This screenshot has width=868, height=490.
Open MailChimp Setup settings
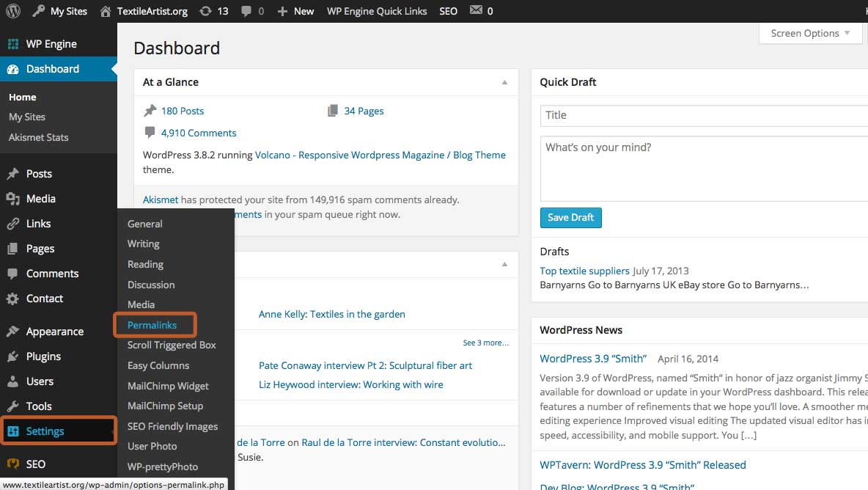pos(166,406)
